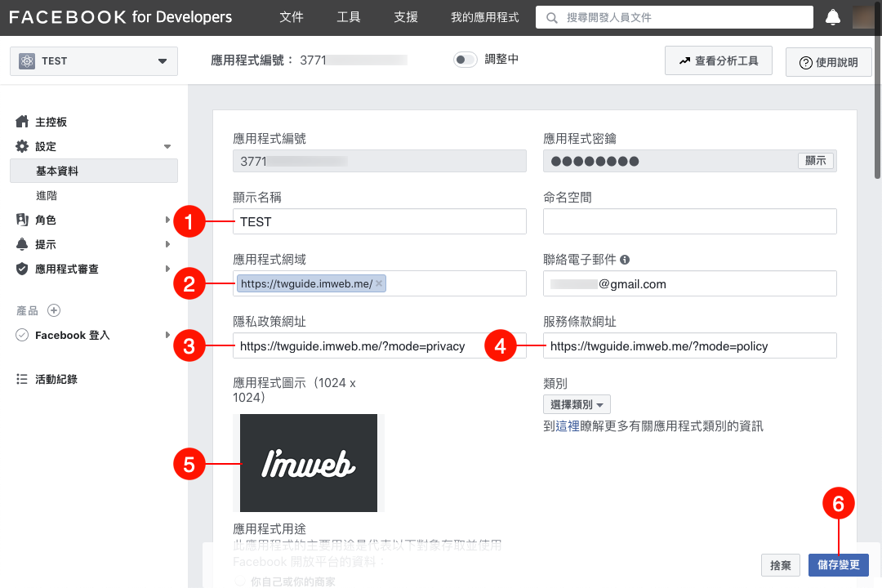Expand the 應用程式審查 submenu arrow
882x588 pixels.
(167, 269)
